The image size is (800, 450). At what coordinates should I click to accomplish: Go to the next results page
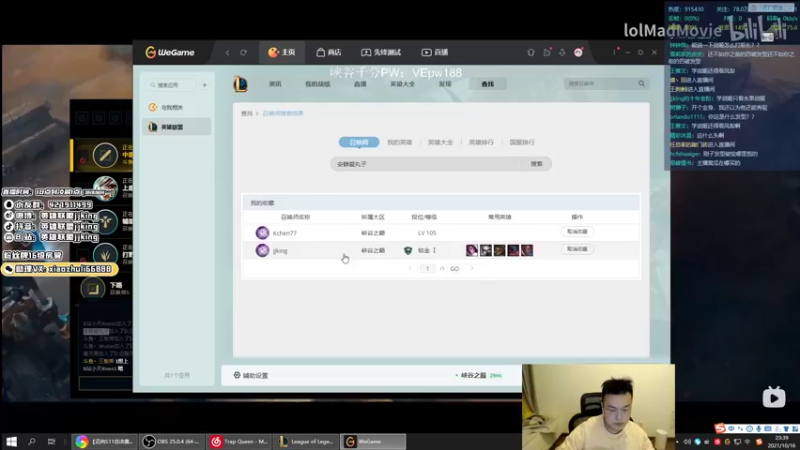point(472,268)
